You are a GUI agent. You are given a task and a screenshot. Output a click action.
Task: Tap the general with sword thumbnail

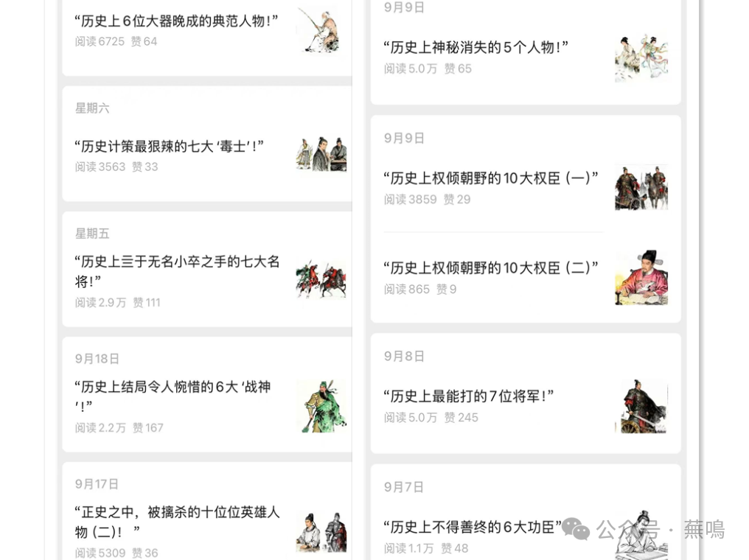click(x=641, y=406)
